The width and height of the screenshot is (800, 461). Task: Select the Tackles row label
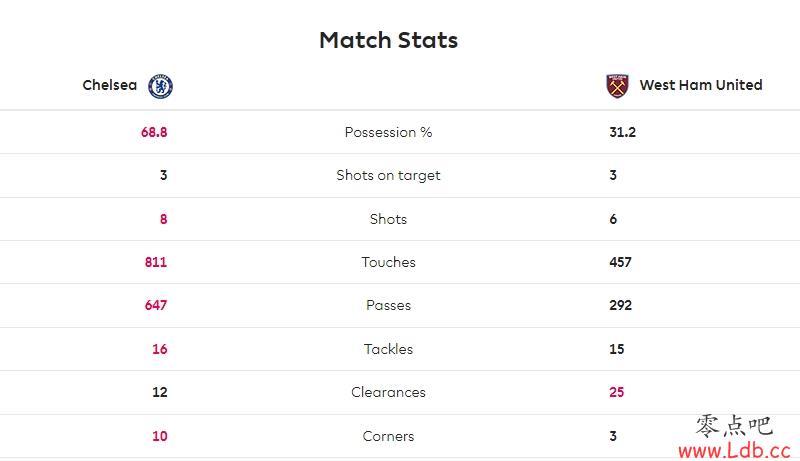pos(388,349)
